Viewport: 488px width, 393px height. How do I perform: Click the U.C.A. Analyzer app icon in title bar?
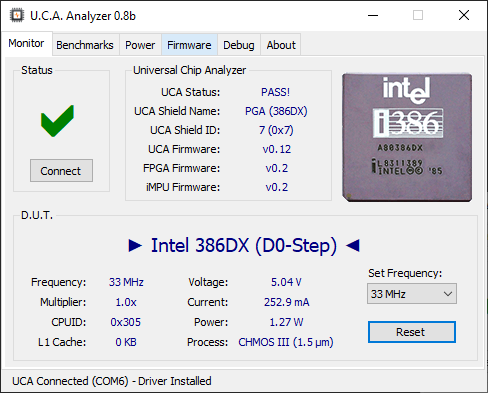(17, 15)
